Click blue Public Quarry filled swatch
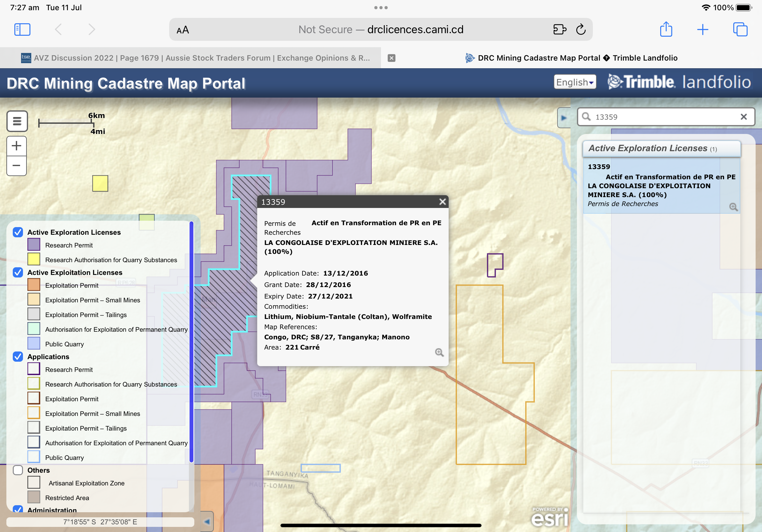The image size is (762, 532). pos(34,343)
